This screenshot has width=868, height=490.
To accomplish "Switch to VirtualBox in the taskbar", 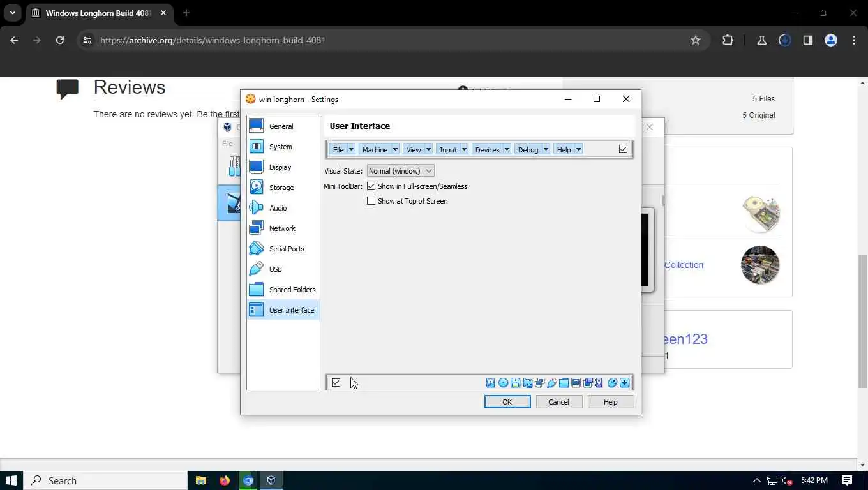I will pos(271,480).
